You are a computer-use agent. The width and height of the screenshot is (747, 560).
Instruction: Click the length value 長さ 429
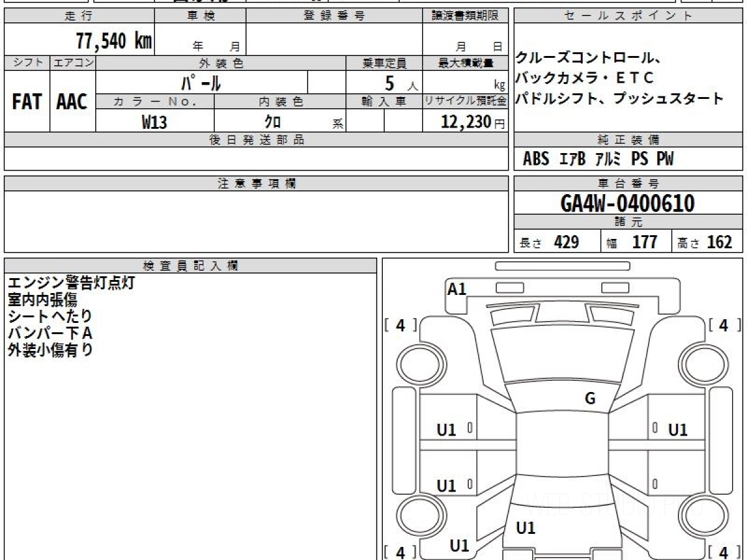550,242
